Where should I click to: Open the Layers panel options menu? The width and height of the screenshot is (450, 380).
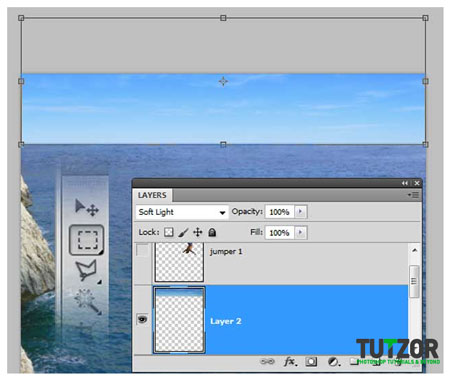coord(413,195)
